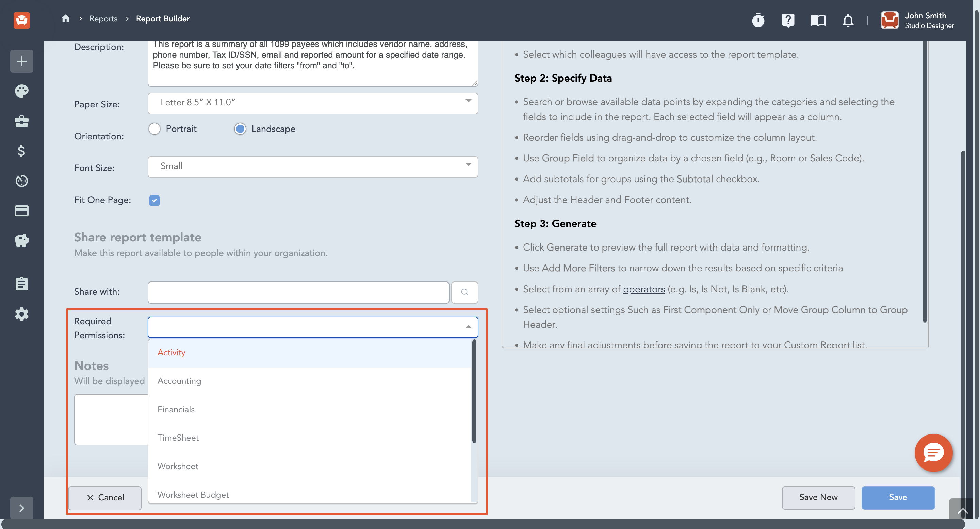Choose Activity permission option
Image resolution: width=980 pixels, height=529 pixels.
click(x=309, y=353)
